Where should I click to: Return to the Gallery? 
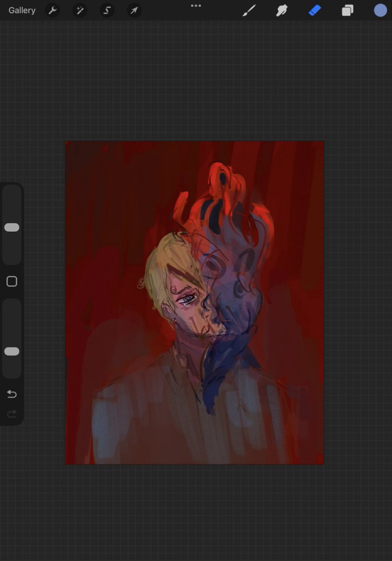coord(22,10)
